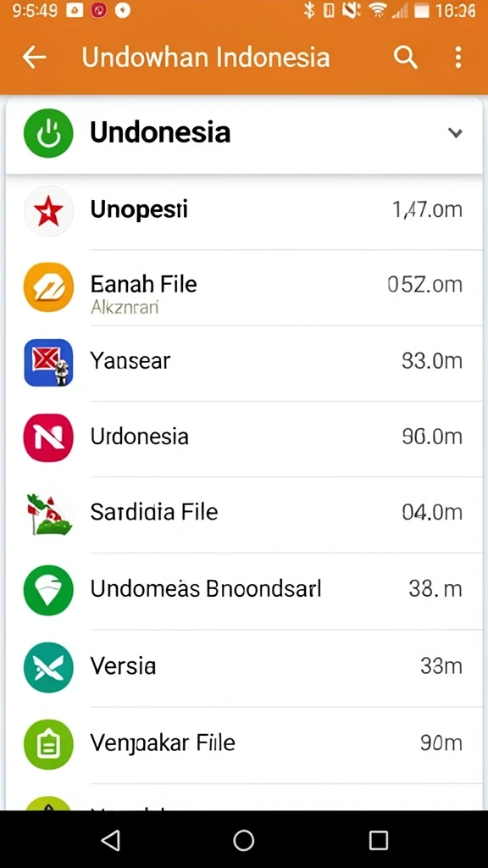Tap the green power icon beside Undonesia

coord(48,133)
